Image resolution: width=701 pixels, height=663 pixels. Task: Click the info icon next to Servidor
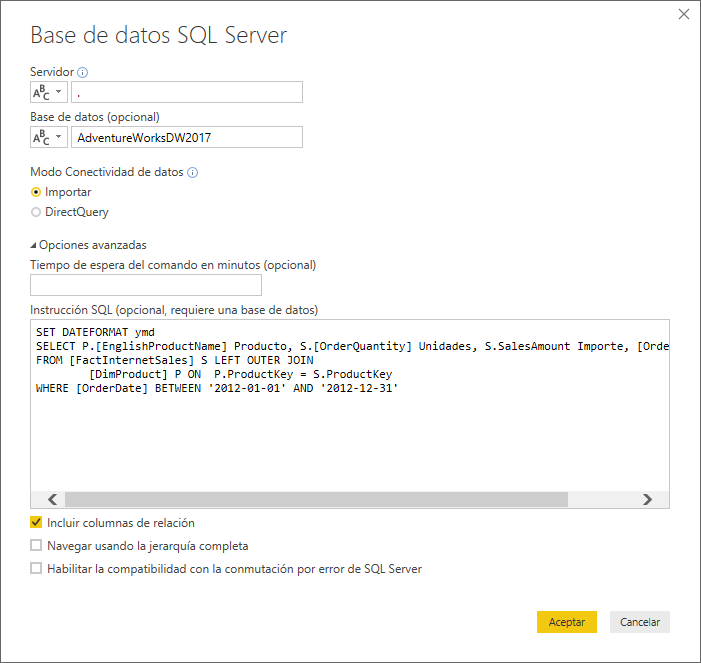[83, 72]
